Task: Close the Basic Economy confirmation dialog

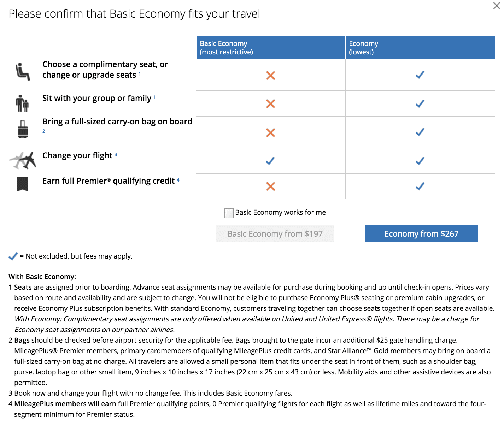Action: coord(497,6)
